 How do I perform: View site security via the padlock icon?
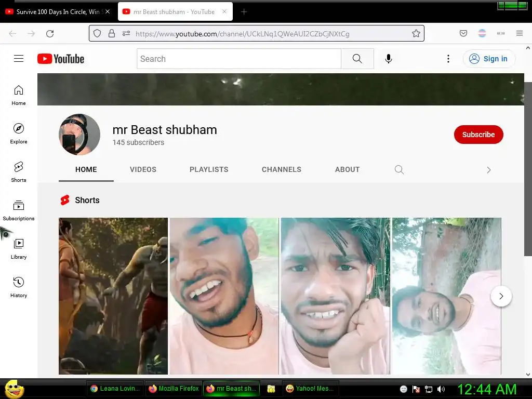point(112,33)
